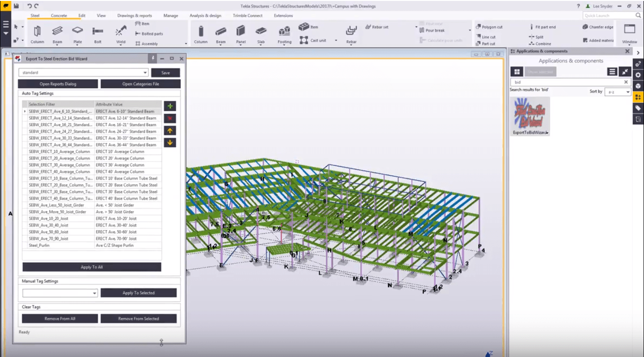This screenshot has width=644, height=357.
Task: Click the Apply To Selected button
Action: [x=139, y=293]
